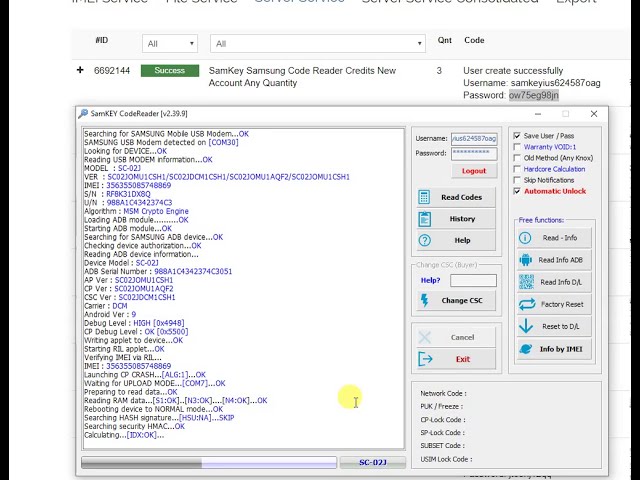Click Calculating...[IDX:OK]... log line
640x480 pixels.
tap(124, 435)
